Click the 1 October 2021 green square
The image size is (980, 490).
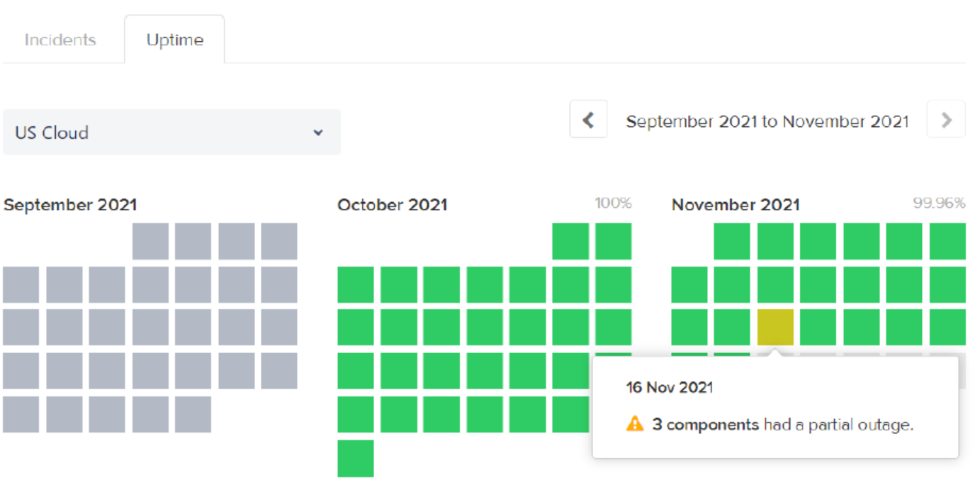coord(570,241)
